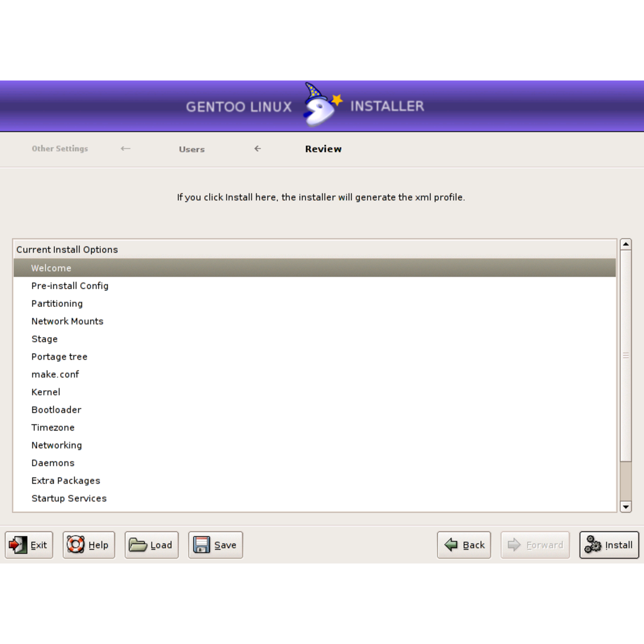Select Startup Services in the list

click(69, 498)
